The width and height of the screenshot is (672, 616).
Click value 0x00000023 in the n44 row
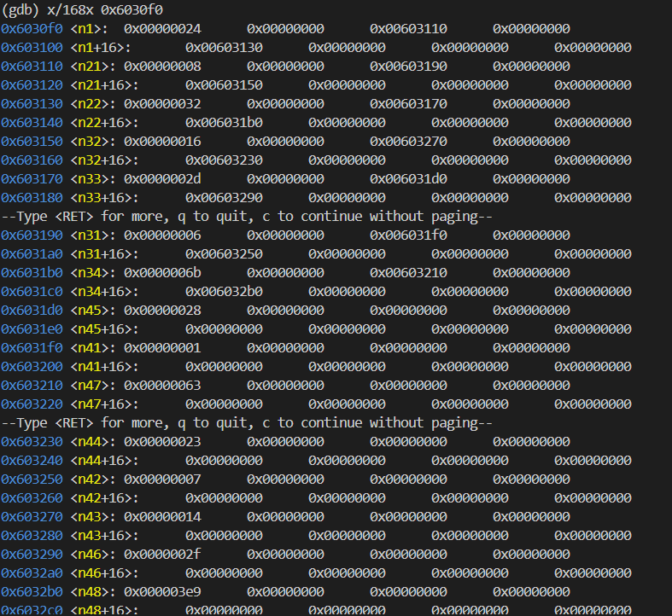click(162, 442)
